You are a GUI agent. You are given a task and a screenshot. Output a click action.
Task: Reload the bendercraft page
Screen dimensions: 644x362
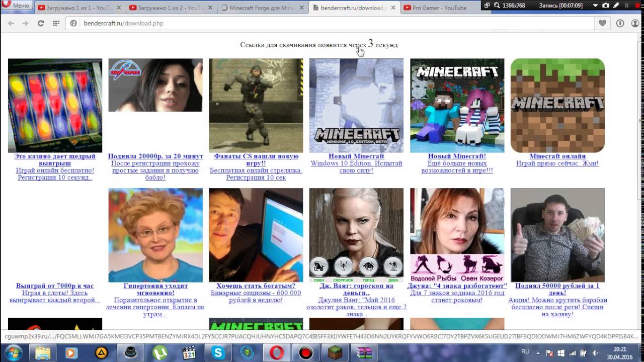point(41,24)
